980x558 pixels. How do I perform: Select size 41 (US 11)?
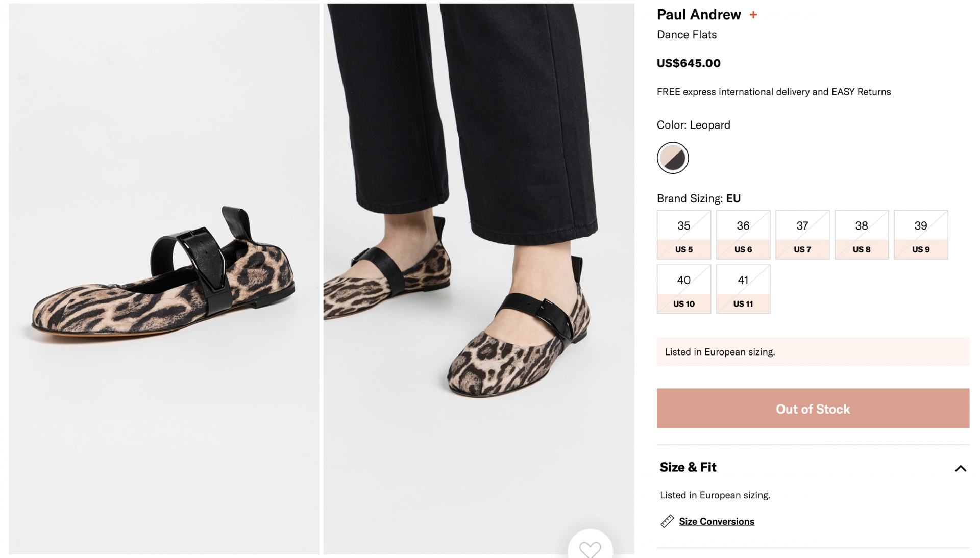coord(743,289)
